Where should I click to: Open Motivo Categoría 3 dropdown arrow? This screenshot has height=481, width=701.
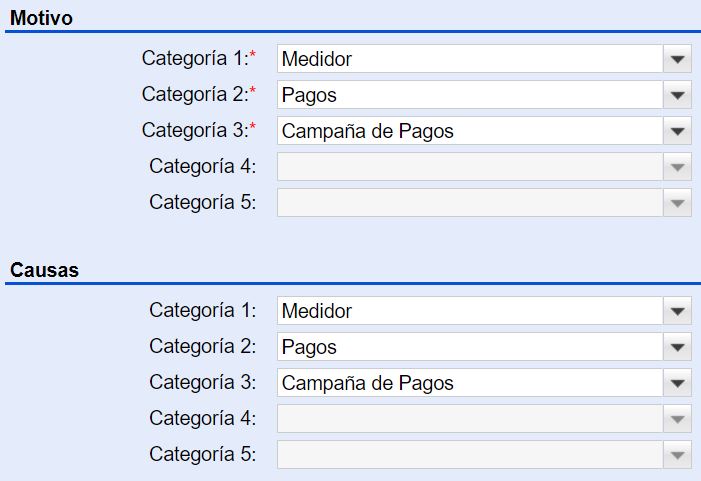(x=677, y=131)
